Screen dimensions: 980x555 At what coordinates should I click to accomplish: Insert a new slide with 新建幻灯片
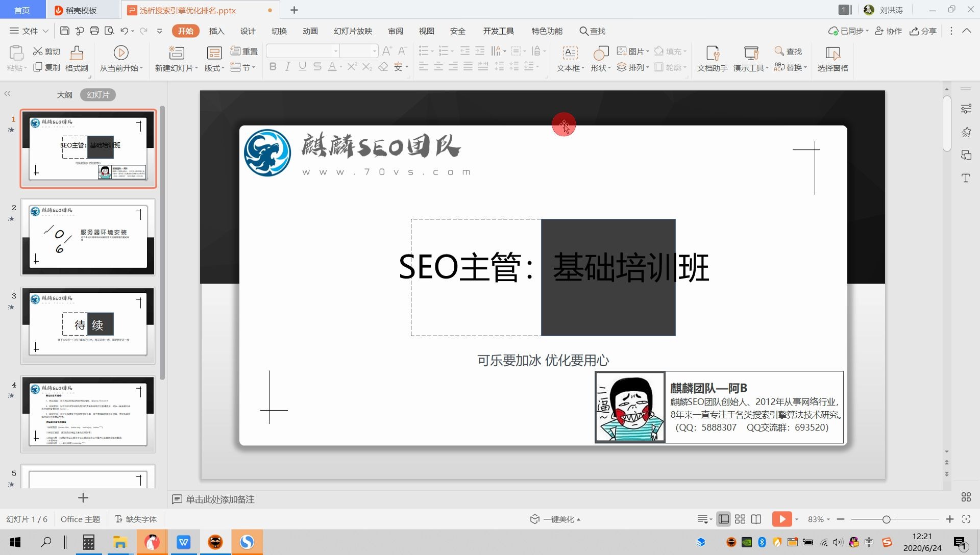click(x=175, y=58)
